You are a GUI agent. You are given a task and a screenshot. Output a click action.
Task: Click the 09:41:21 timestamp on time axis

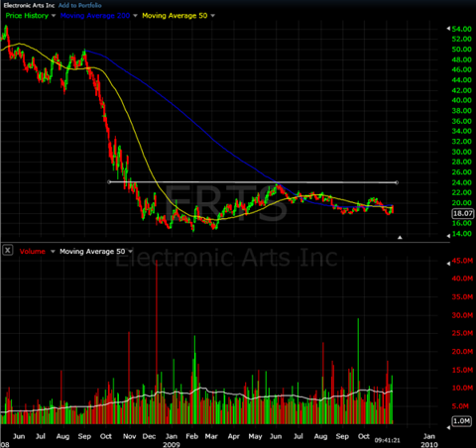point(387,440)
